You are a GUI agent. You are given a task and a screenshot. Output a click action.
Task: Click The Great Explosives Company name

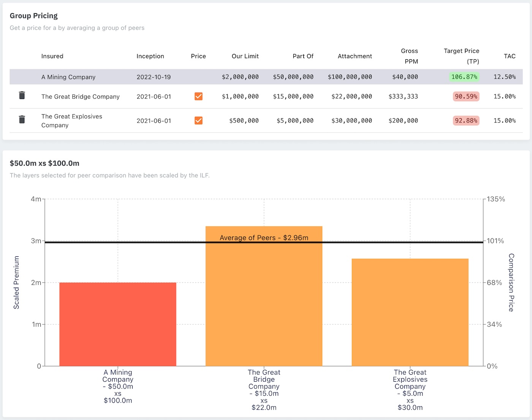[x=72, y=121]
